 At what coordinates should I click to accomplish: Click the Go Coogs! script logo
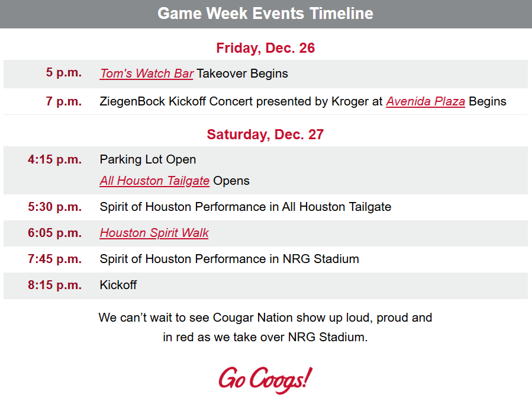[x=265, y=379]
